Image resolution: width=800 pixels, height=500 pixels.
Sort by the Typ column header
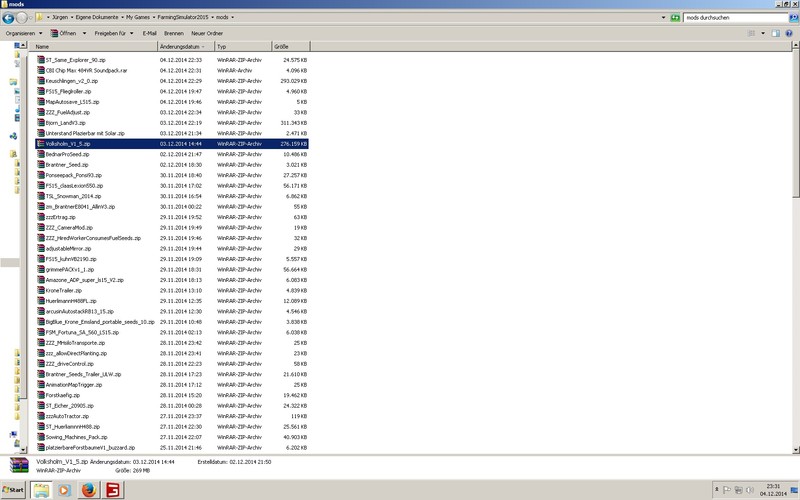coord(243,46)
